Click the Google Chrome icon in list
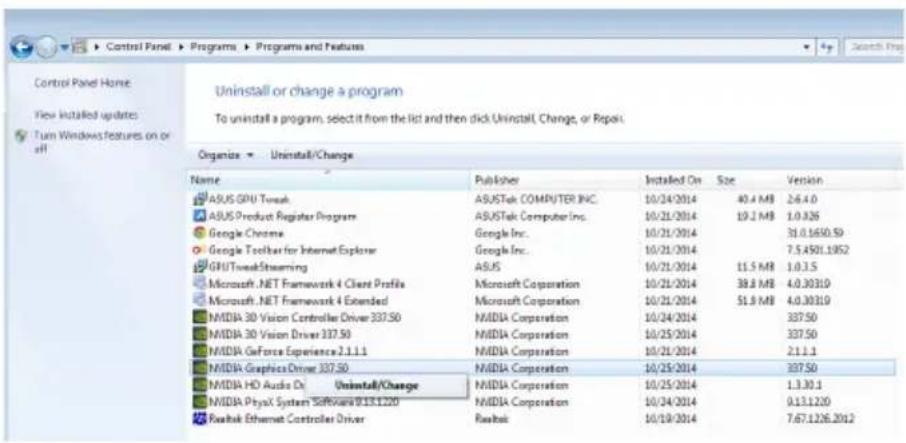 point(199,233)
